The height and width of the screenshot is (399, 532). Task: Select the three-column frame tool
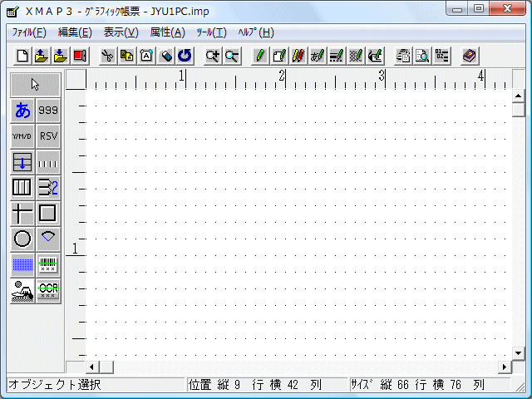22,188
